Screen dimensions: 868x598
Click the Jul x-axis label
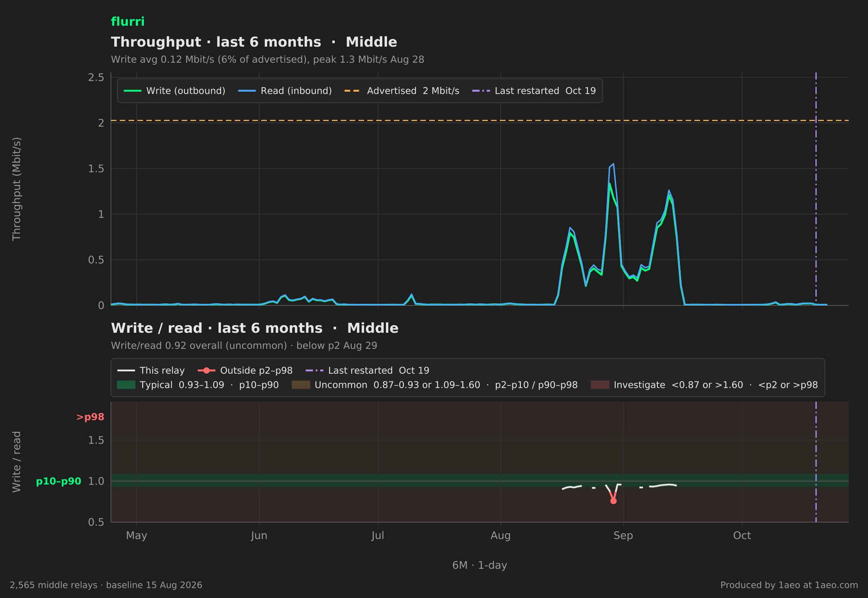[x=378, y=536]
